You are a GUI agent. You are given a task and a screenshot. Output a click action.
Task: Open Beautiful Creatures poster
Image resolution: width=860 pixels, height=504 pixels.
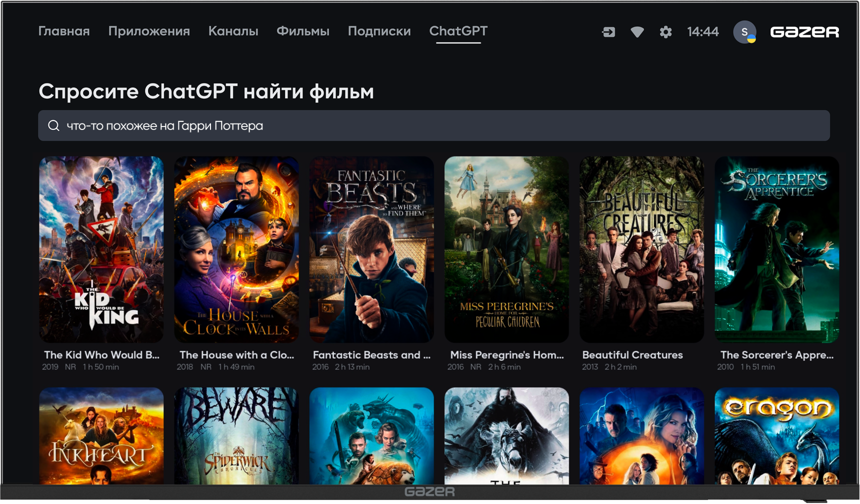click(641, 249)
